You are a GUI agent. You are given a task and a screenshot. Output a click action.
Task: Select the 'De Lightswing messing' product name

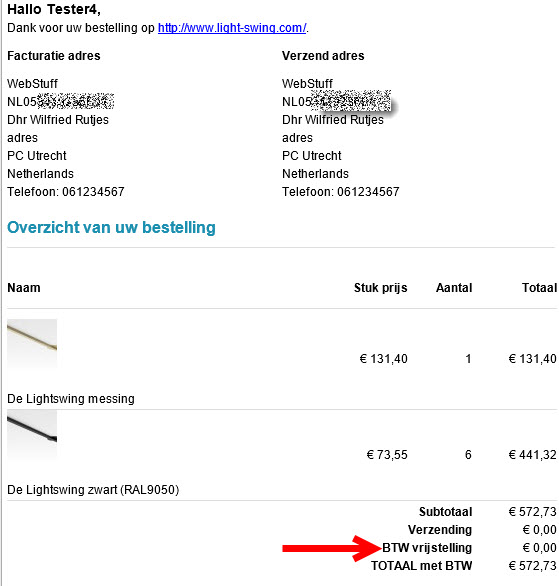pyautogui.click(x=71, y=399)
